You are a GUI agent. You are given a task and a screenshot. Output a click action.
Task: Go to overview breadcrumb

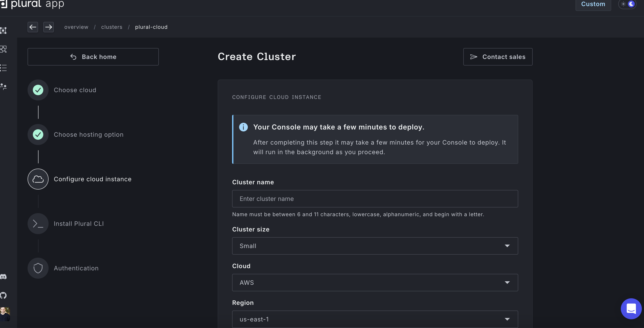76,27
